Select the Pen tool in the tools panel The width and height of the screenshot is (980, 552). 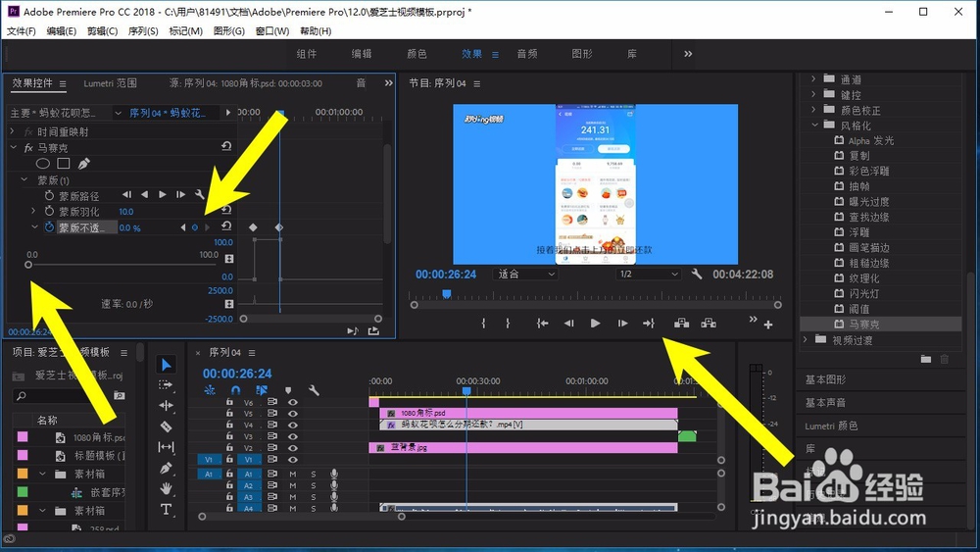[x=166, y=468]
